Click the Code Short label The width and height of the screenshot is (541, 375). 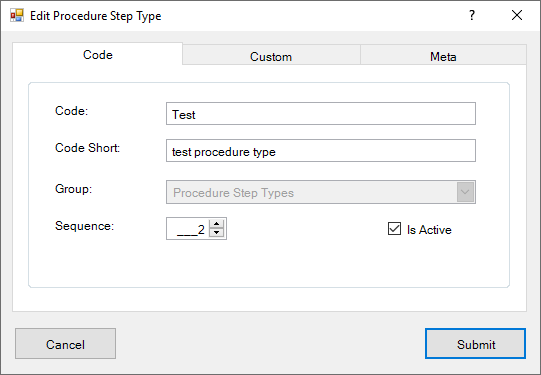(87, 148)
